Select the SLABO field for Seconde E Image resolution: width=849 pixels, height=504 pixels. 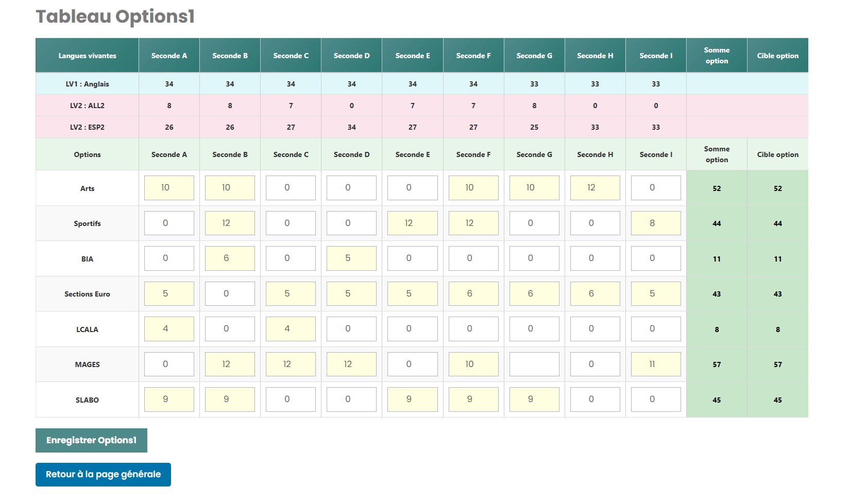pyautogui.click(x=412, y=399)
